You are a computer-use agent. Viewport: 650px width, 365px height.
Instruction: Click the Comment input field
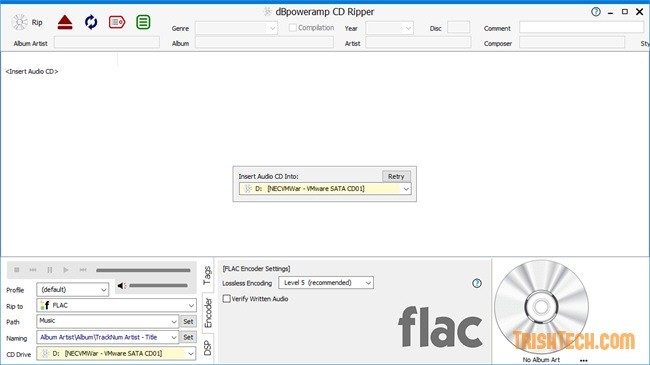pos(581,28)
